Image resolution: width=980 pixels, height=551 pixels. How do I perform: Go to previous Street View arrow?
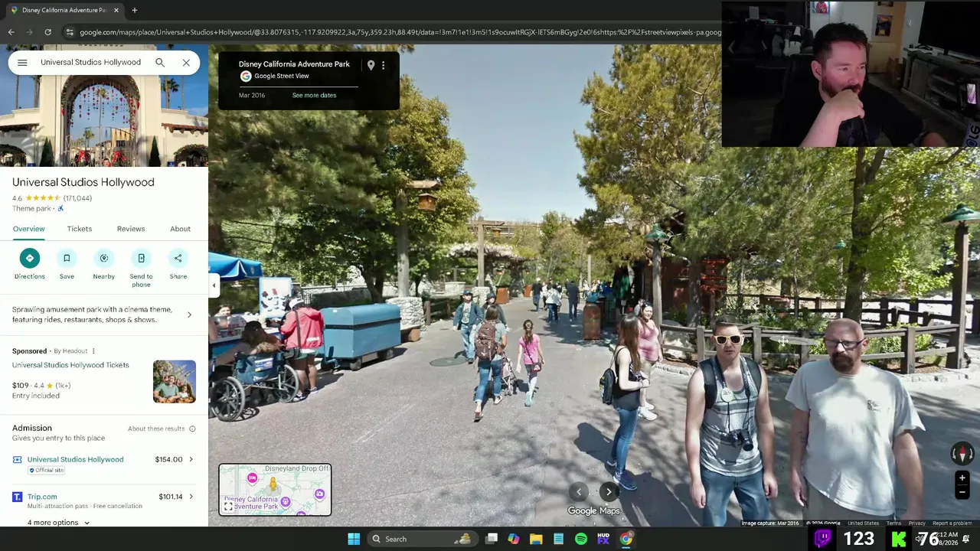pos(579,492)
